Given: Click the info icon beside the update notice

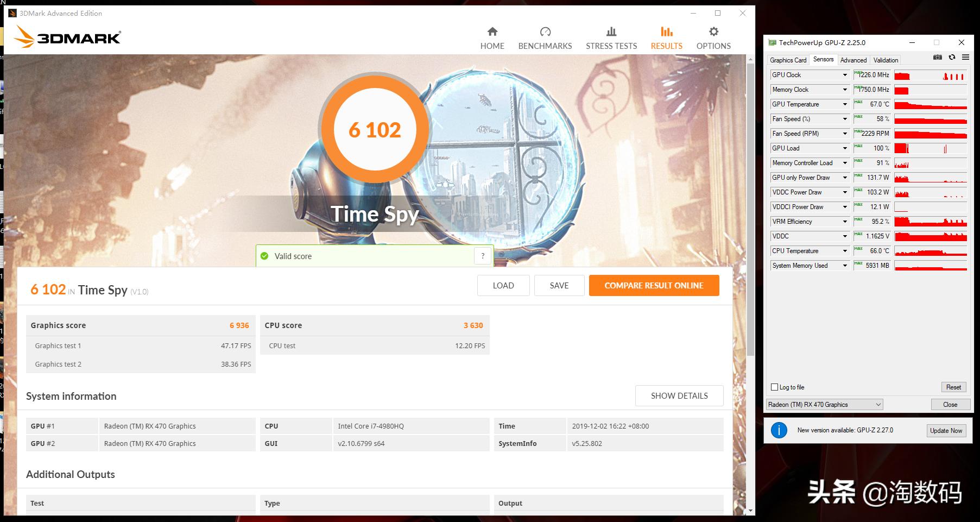Looking at the screenshot, I should (x=780, y=430).
